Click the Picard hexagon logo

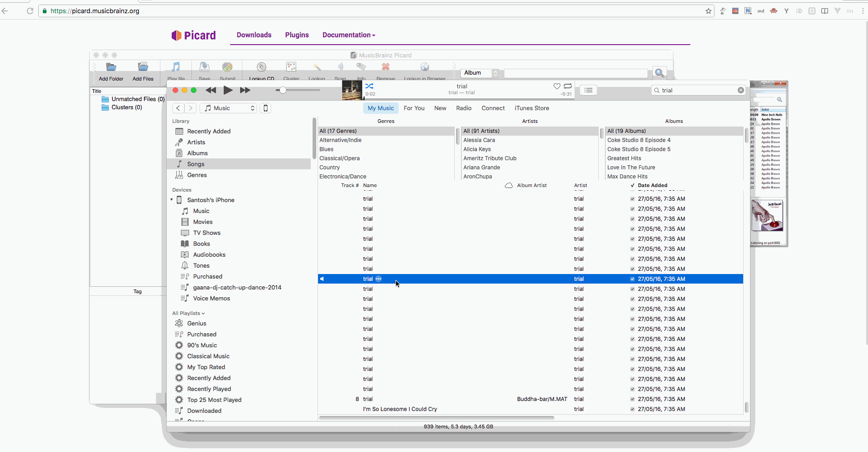[176, 36]
